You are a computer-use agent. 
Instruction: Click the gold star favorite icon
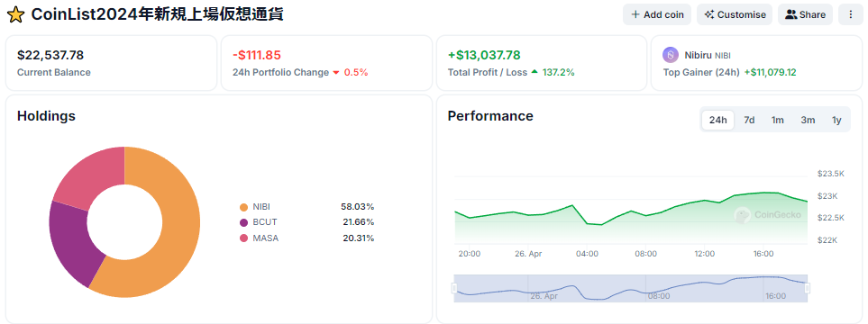15,15
